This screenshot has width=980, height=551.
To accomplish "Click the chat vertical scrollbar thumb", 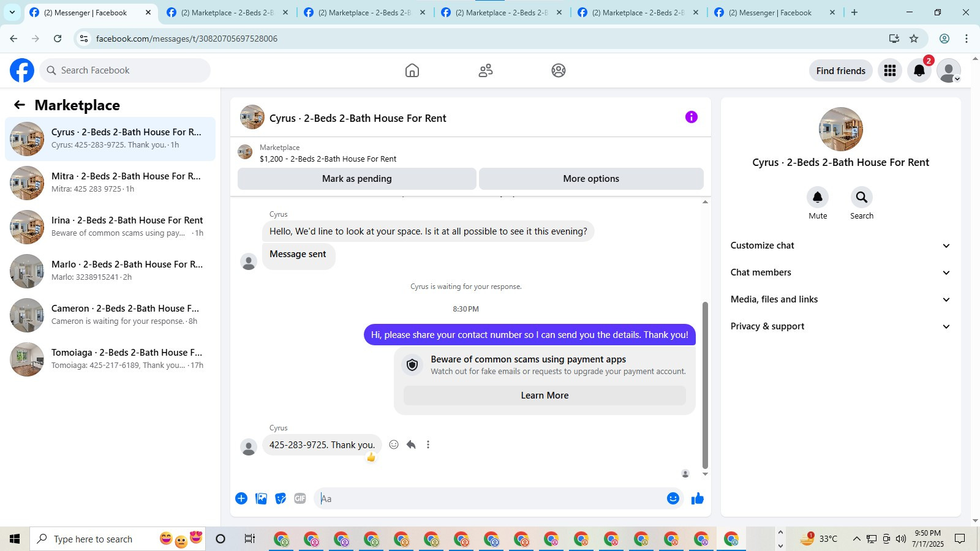I will point(705,385).
